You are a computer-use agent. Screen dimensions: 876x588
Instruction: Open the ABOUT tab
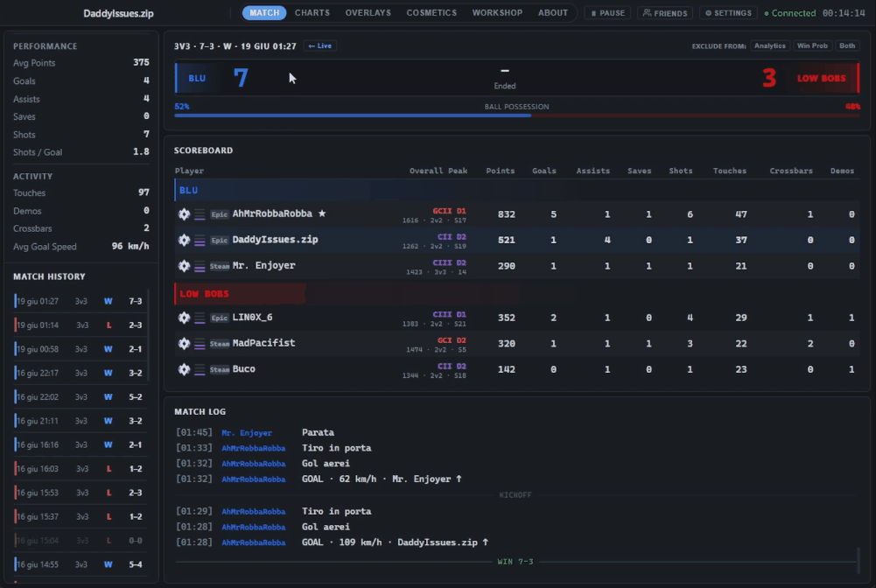click(x=552, y=13)
